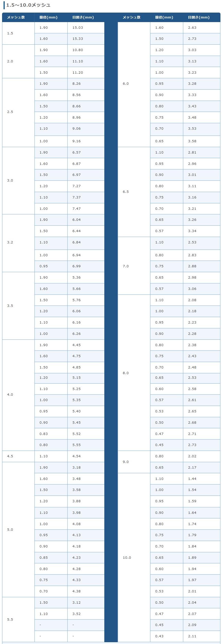Click the 2.17 opening value cell
Image resolution: width=222 pixels, height=644 pixels.
(x=202, y=468)
